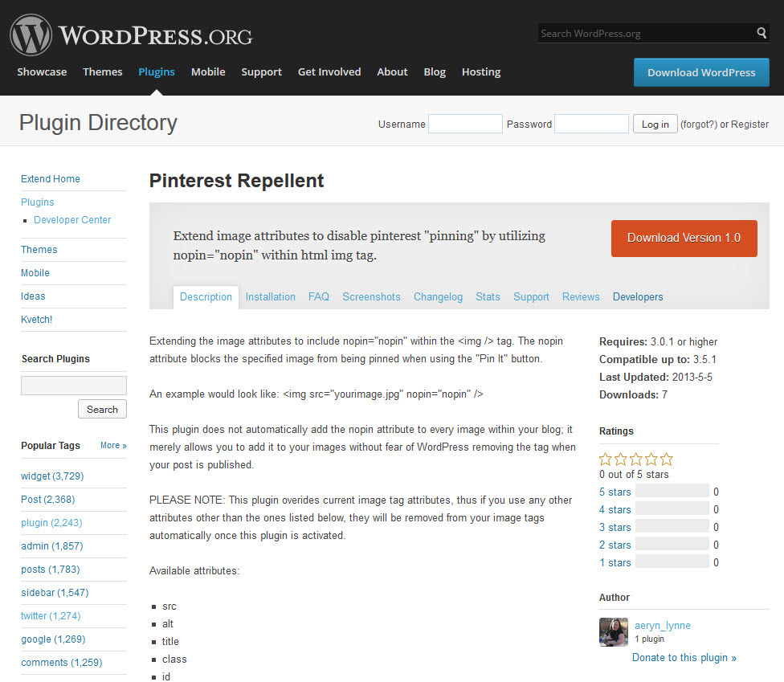Open the FAQ tab
This screenshot has width=784, height=682.
[318, 297]
